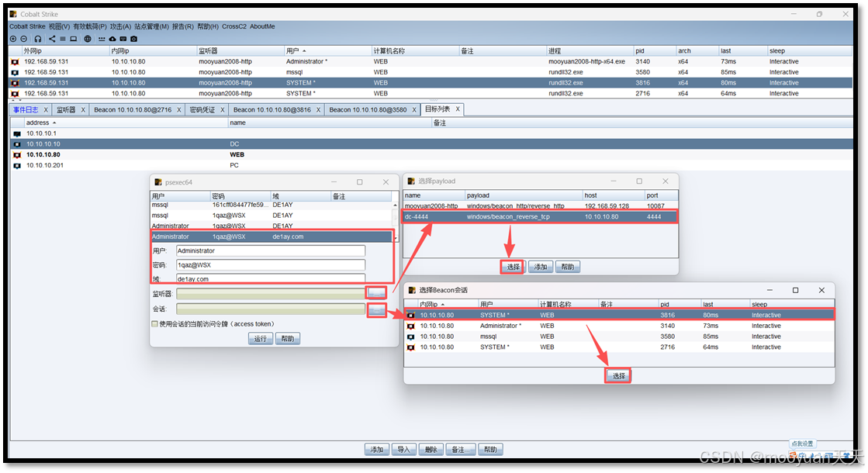Click the connect (plus) toolbar icon
Image resolution: width=868 pixels, height=473 pixels.
13,39
